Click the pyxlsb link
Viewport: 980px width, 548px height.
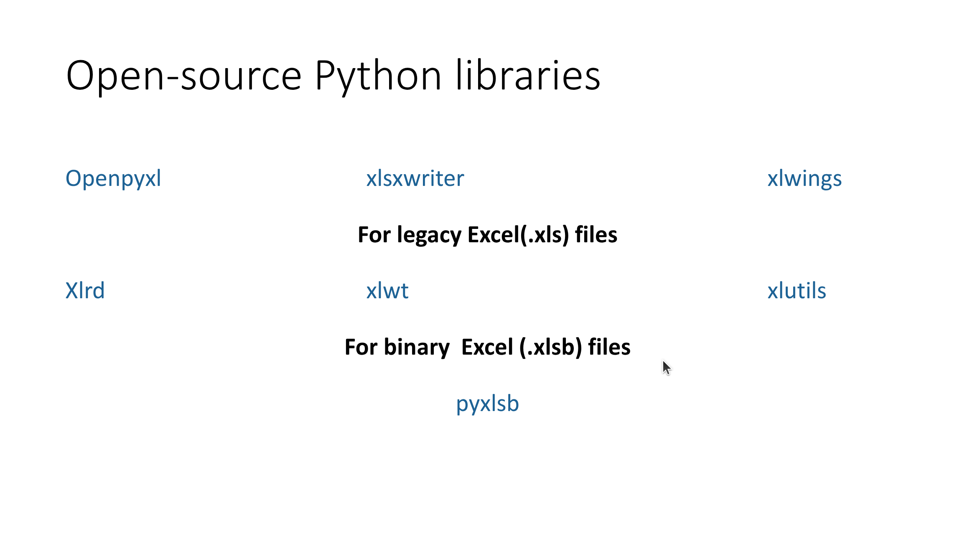pyautogui.click(x=487, y=403)
